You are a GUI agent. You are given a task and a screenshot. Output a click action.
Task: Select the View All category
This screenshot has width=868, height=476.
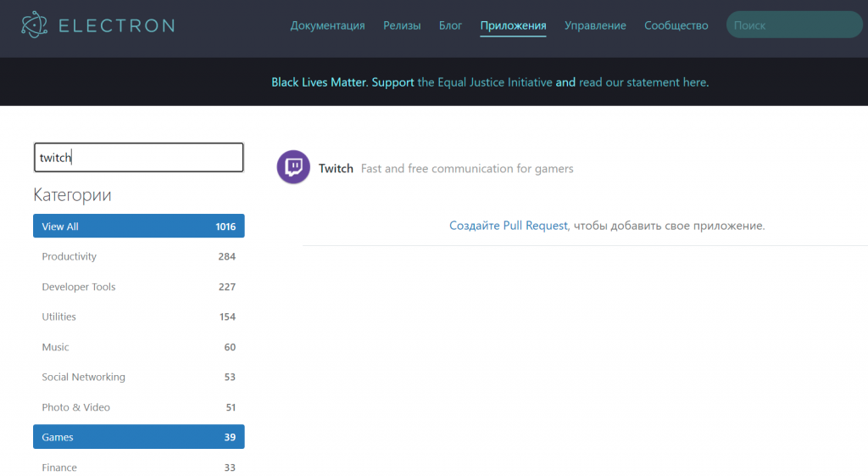point(139,227)
